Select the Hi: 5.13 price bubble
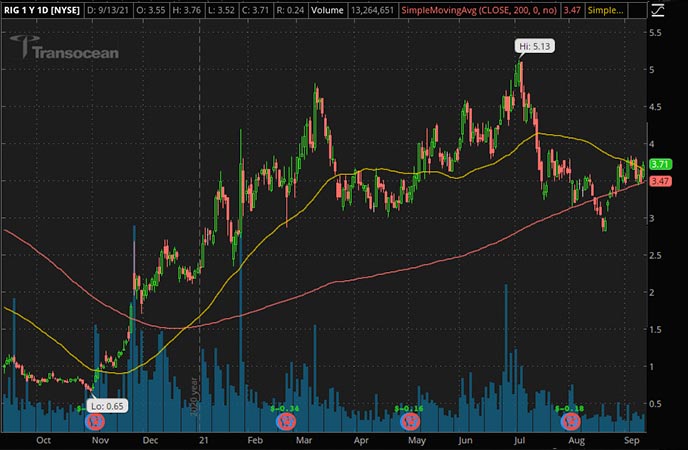This screenshot has width=688, height=450. coord(534,46)
